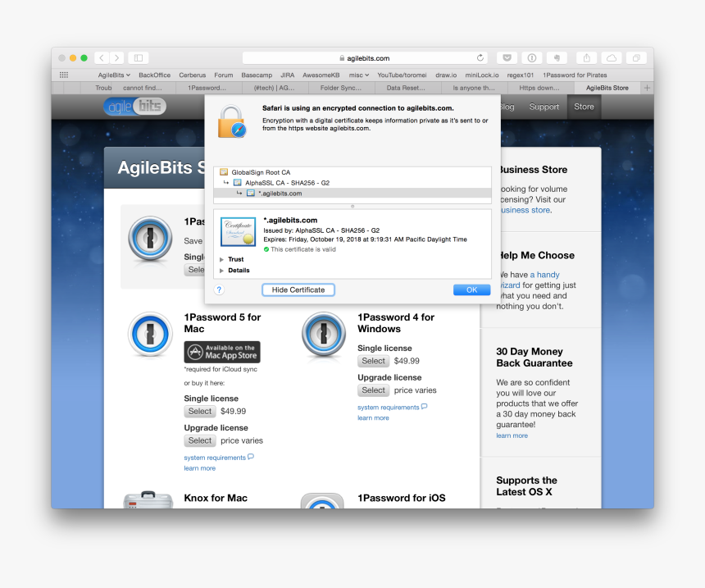Open the Share toolbar button
705x588 pixels.
point(587,58)
